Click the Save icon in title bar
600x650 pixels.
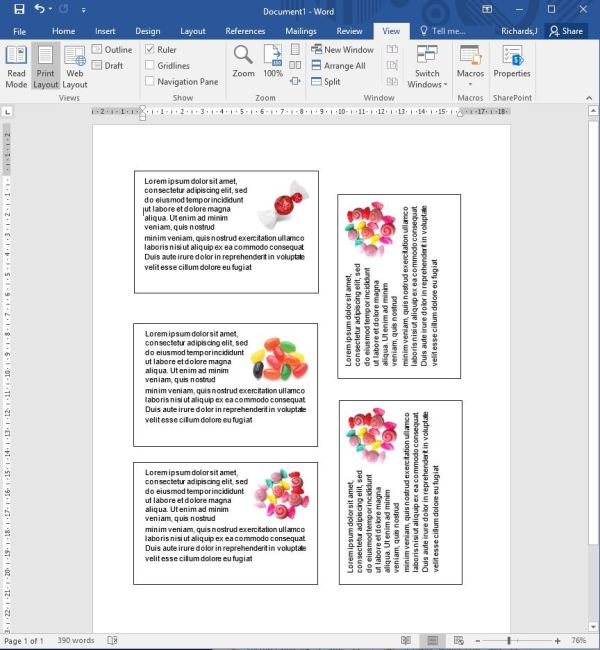(18, 9)
